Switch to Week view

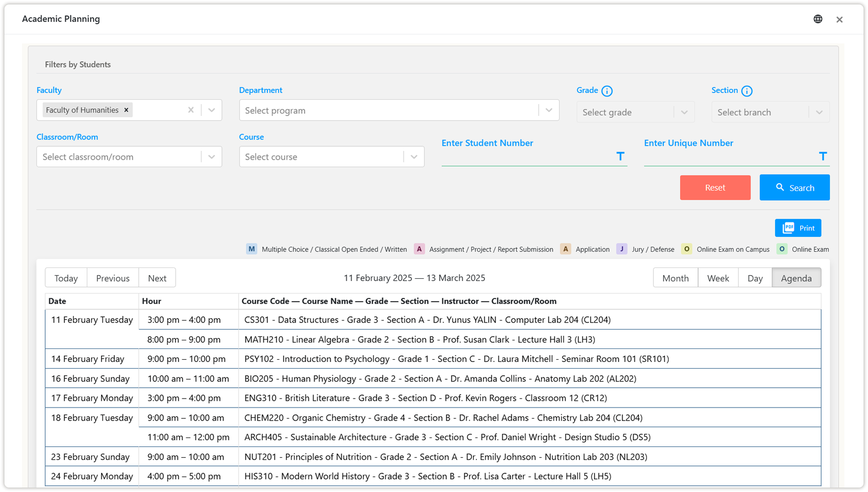pos(718,278)
